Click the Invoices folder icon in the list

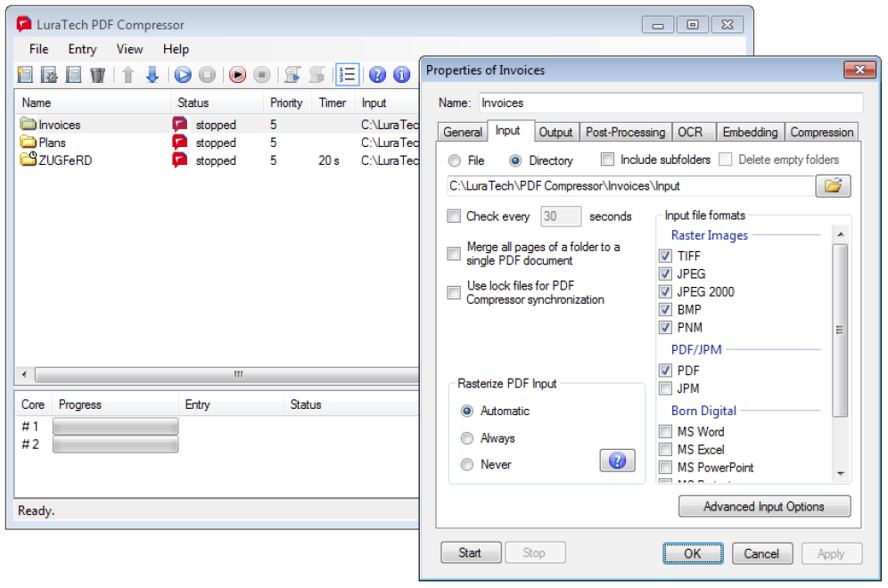point(28,124)
